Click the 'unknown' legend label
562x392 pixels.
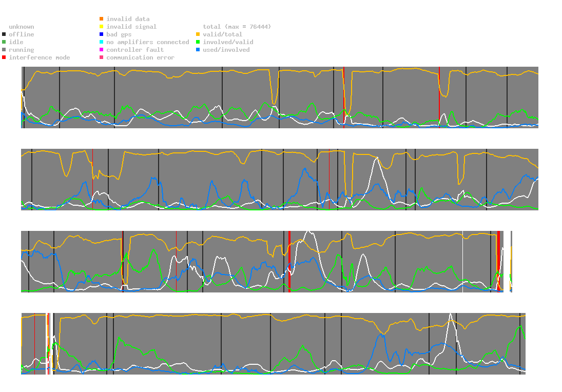tap(22, 27)
